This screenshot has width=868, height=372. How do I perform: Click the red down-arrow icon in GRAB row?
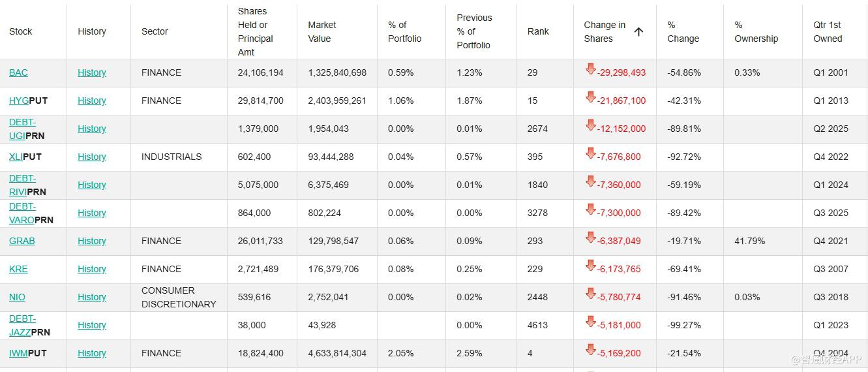[591, 238]
